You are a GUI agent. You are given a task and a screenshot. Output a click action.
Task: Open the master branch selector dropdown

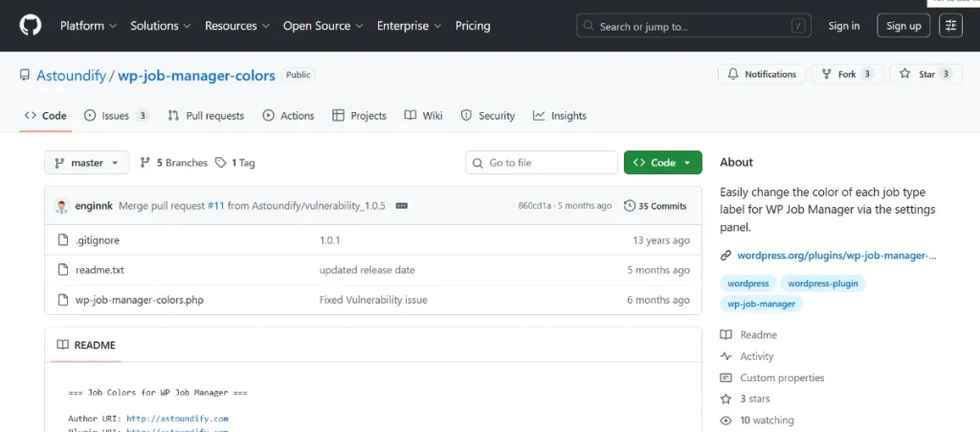click(x=87, y=163)
